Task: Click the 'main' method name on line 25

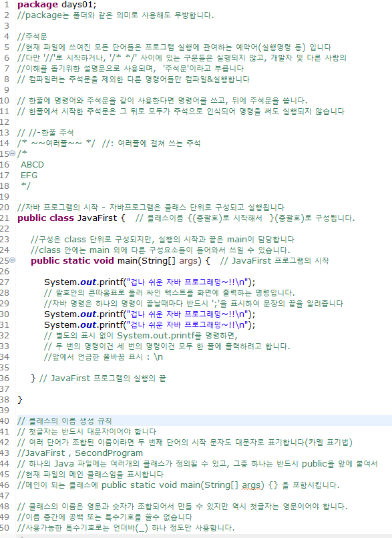Action: 128,261
